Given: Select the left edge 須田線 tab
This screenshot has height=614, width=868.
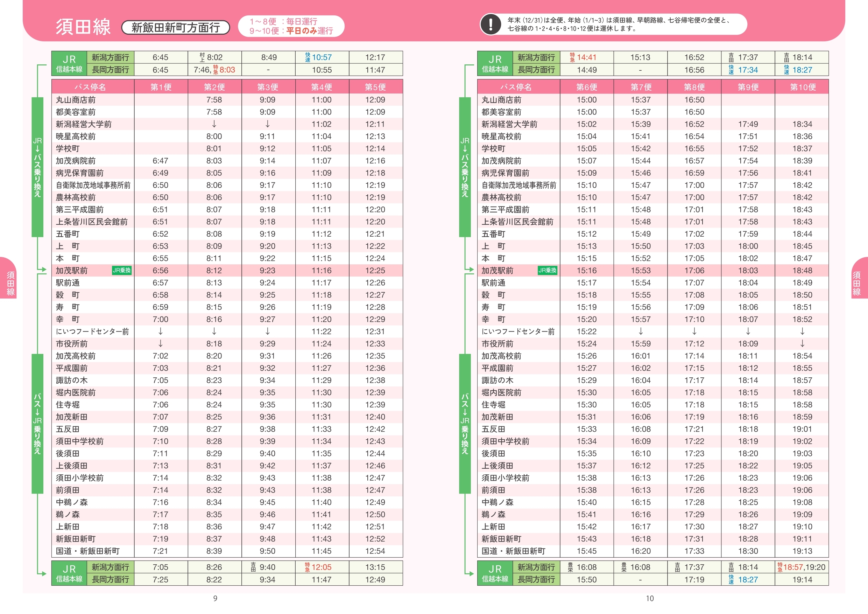Looking at the screenshot, I should click(x=10, y=283).
